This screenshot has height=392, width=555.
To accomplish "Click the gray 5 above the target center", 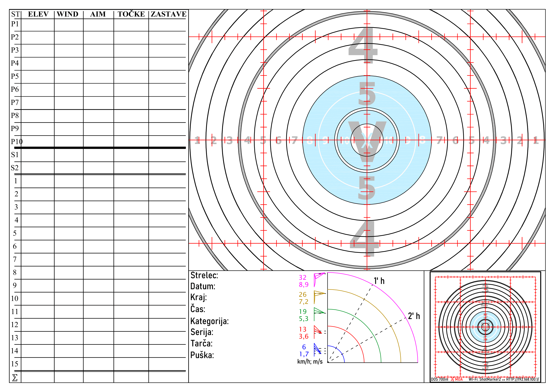I will coord(367,93).
